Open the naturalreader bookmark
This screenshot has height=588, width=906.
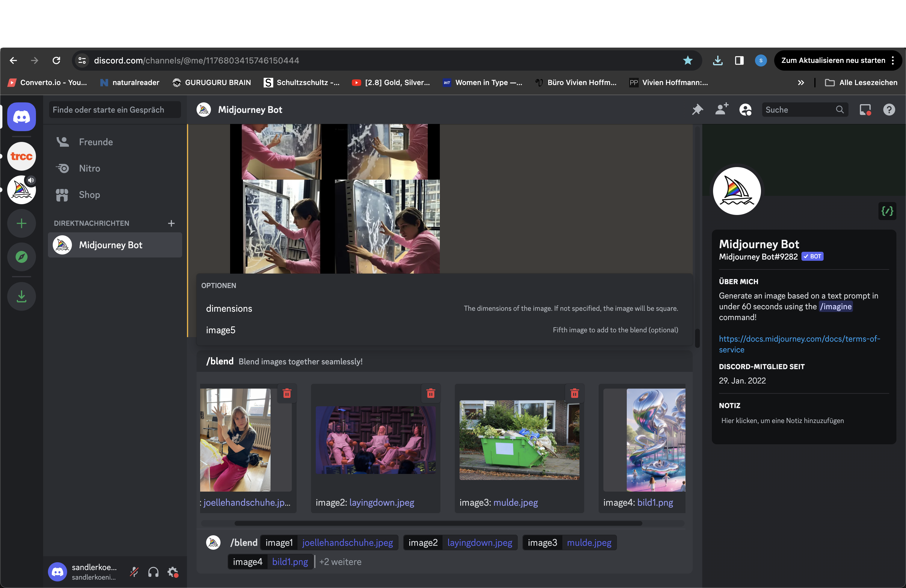(130, 83)
